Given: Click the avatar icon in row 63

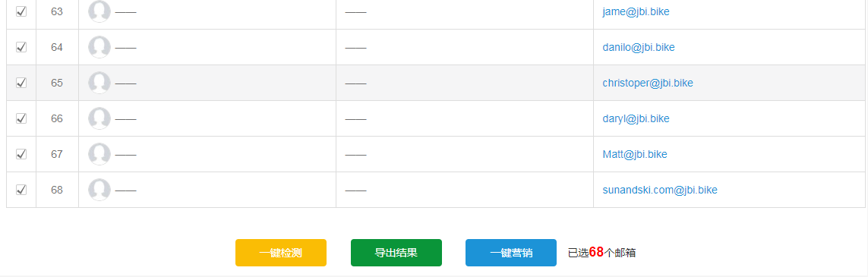Looking at the screenshot, I should (99, 11).
